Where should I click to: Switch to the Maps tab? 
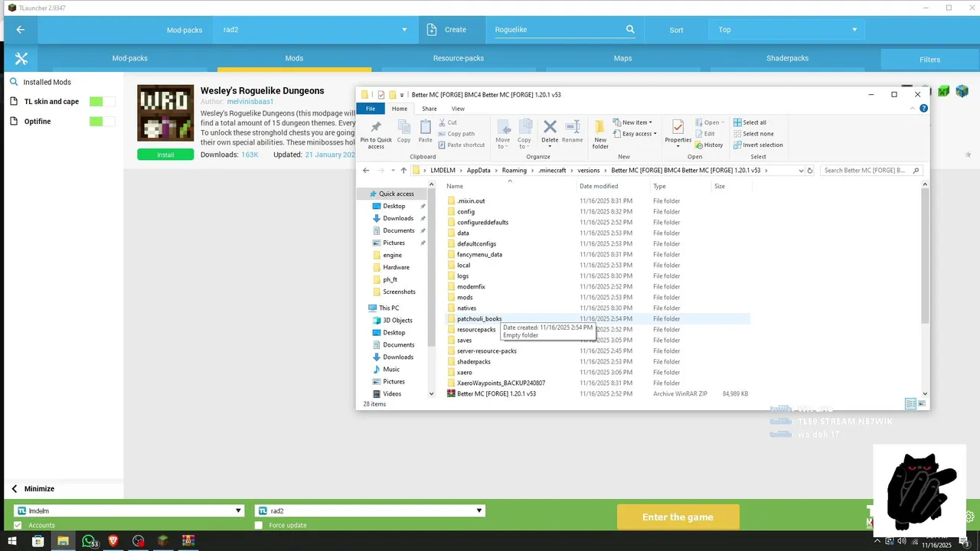pyautogui.click(x=622, y=58)
